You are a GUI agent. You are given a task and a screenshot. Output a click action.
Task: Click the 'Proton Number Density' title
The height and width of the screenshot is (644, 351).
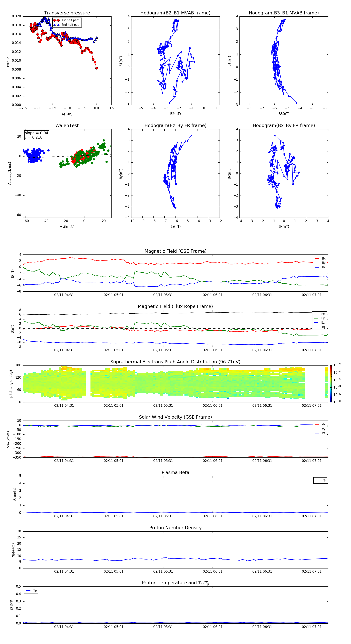click(x=175, y=528)
